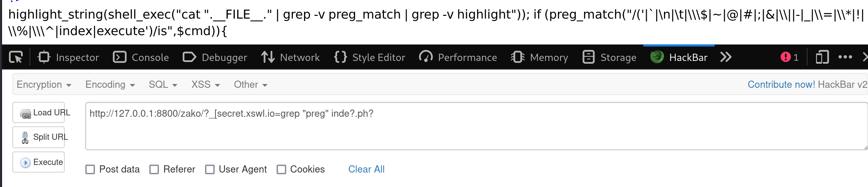The height and width of the screenshot is (187, 868).
Task: Open devtools three-dot options menu
Action: coord(845,57)
